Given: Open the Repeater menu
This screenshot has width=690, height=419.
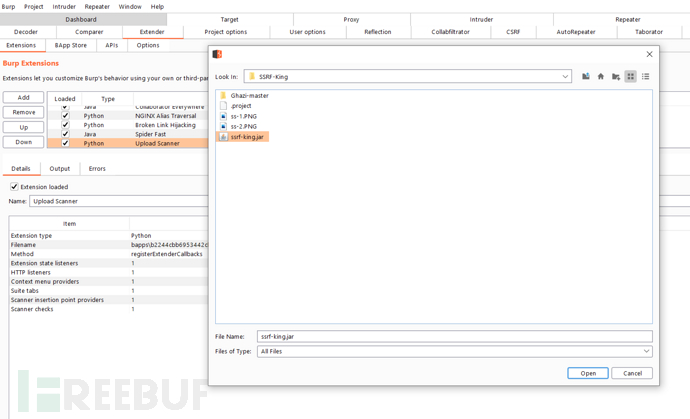Looking at the screenshot, I should [97, 7].
